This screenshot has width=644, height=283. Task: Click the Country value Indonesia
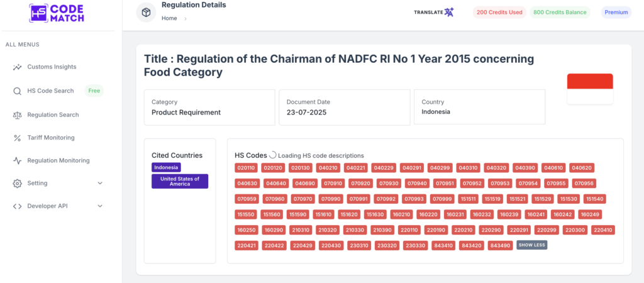436,112
